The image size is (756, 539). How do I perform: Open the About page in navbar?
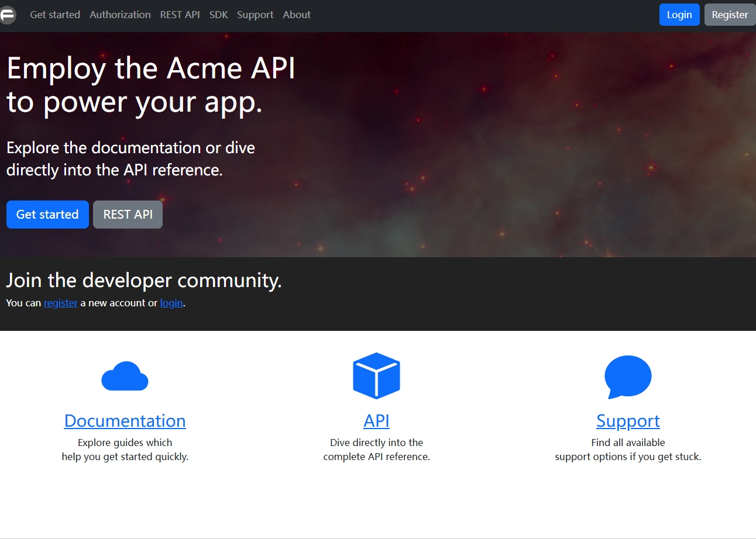click(297, 15)
